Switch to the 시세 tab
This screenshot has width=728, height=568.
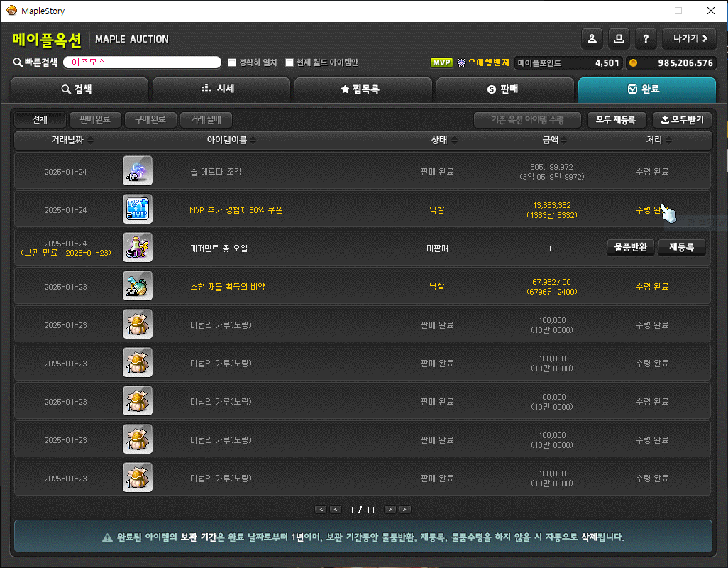(x=221, y=89)
